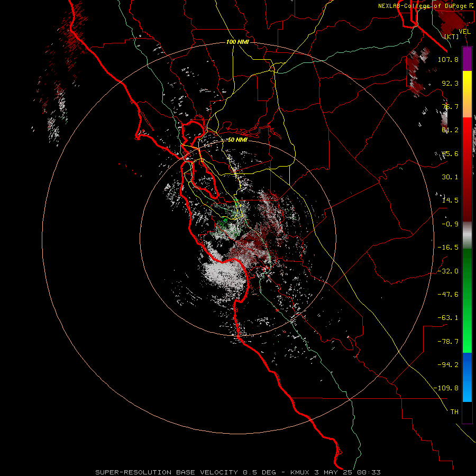Click the "-63.1" scale value

click(448, 318)
